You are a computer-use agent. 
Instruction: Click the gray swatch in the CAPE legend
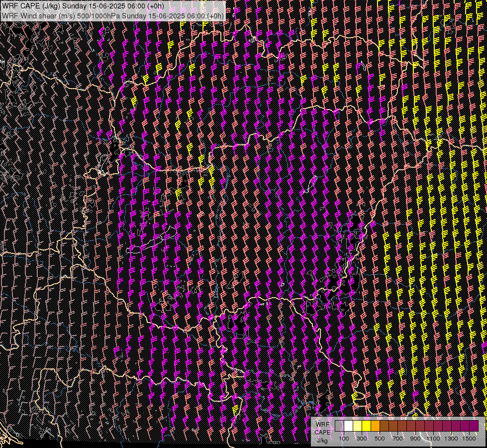tap(339, 426)
